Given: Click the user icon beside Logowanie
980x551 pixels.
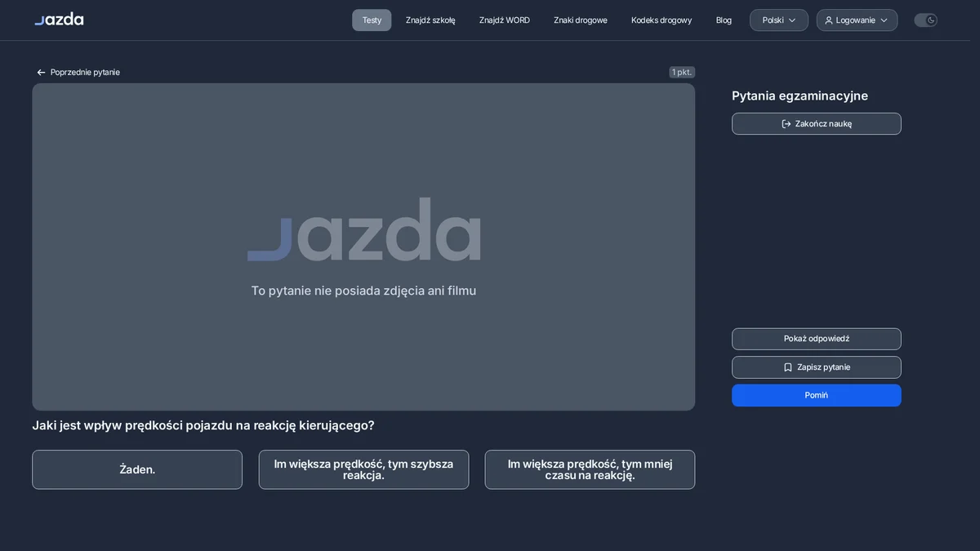Looking at the screenshot, I should tap(829, 20).
